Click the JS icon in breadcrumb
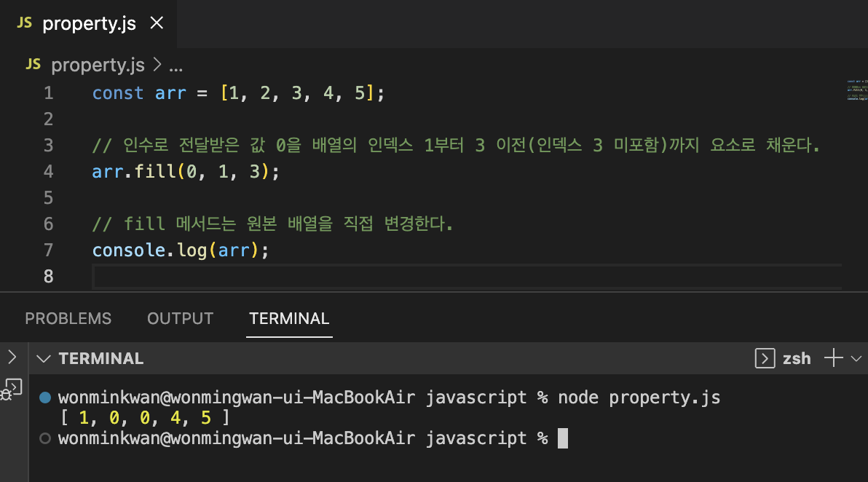The width and height of the screenshot is (868, 482). tap(33, 65)
